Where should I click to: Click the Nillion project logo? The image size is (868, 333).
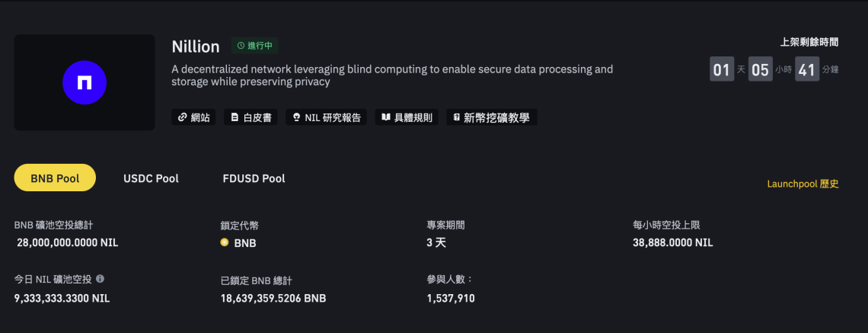tap(85, 83)
